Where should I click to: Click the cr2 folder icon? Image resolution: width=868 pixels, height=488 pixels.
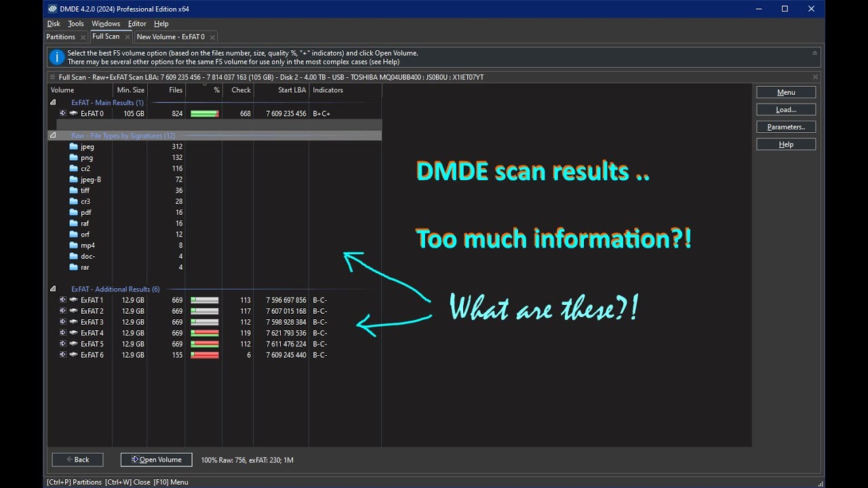tap(74, 168)
